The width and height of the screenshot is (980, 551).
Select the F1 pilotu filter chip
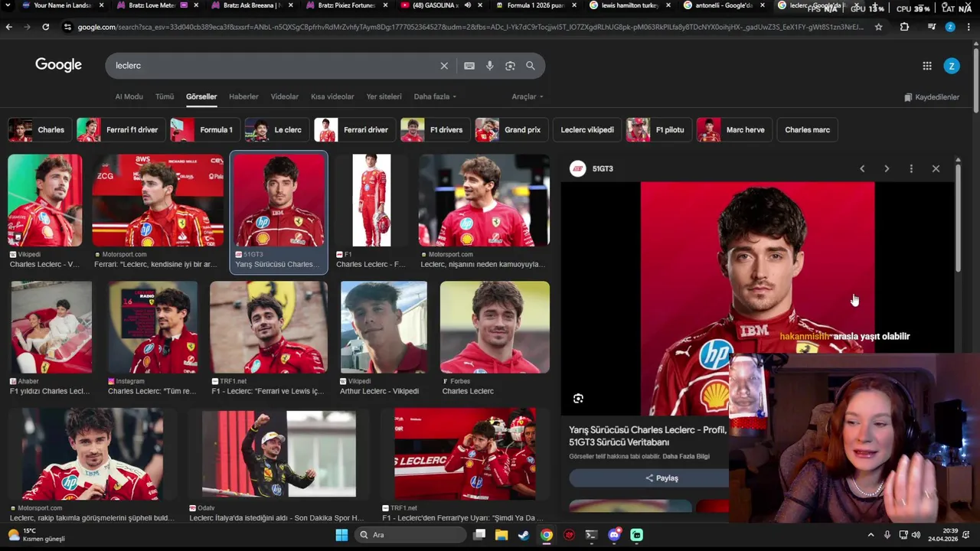click(x=659, y=130)
